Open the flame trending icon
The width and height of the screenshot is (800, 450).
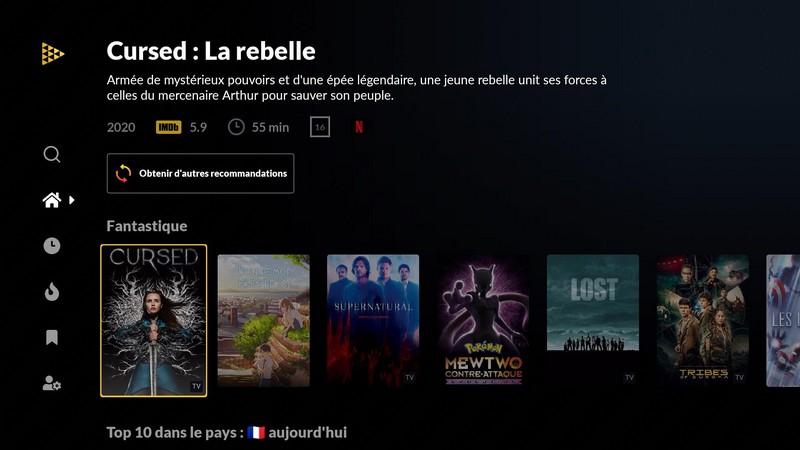(x=52, y=292)
